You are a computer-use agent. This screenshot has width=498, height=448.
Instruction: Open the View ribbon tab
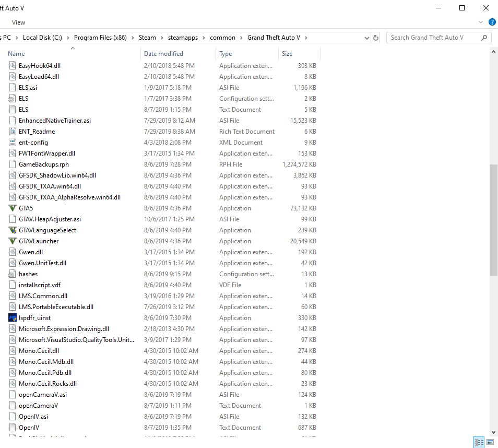click(18, 22)
